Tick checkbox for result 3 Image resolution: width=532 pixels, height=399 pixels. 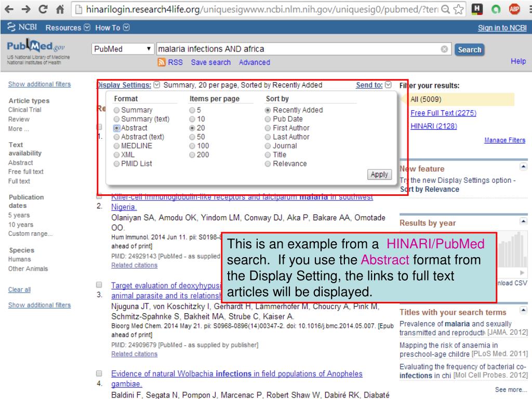(x=99, y=284)
